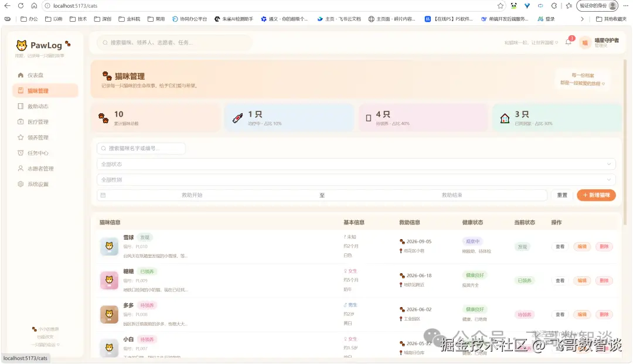The image size is (633, 364).
Task: Click the browser home icon
Action: click(x=34, y=6)
